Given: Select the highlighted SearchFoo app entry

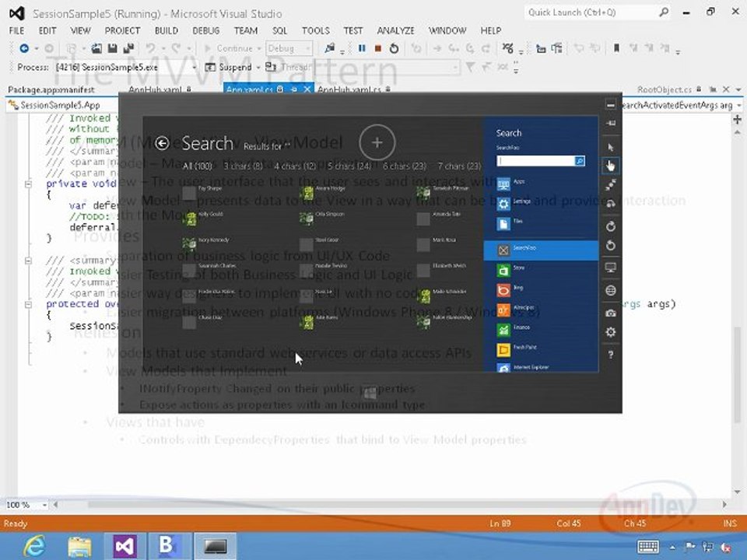Looking at the screenshot, I should coord(541,250).
